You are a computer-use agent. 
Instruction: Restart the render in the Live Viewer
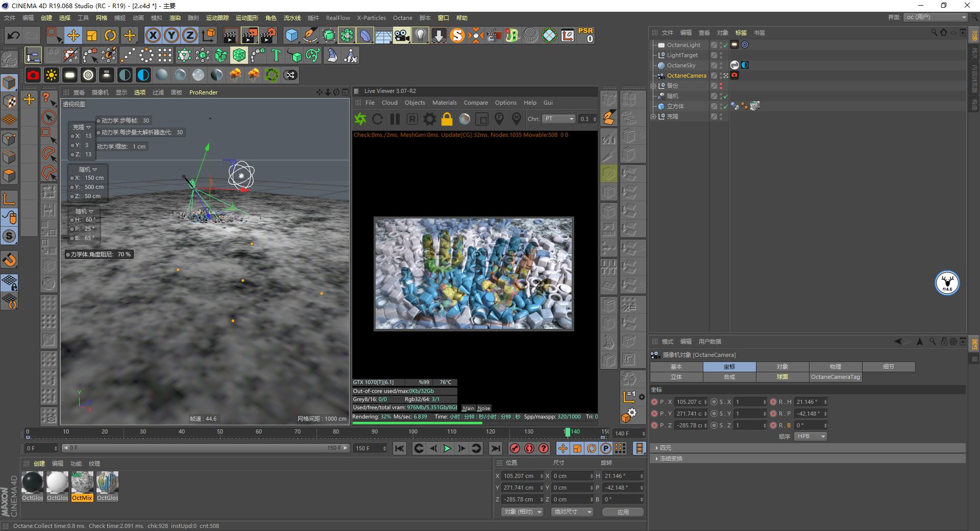pyautogui.click(x=378, y=118)
